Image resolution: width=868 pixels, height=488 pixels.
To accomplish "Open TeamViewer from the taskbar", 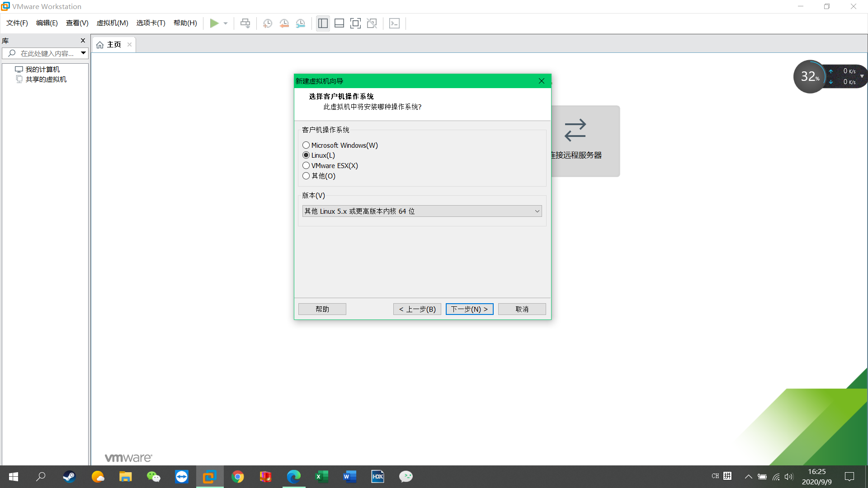I will point(182,476).
